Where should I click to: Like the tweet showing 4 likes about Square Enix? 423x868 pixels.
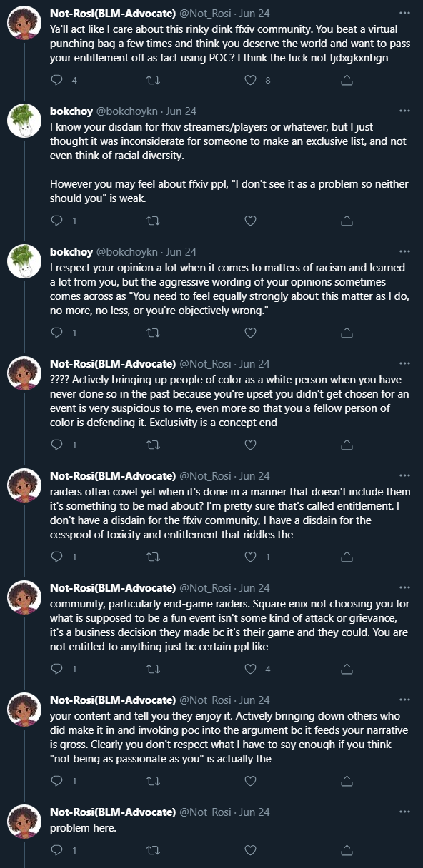[250, 669]
